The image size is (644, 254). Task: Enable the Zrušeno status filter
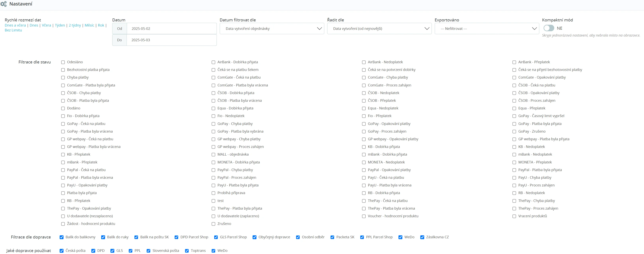click(213, 224)
